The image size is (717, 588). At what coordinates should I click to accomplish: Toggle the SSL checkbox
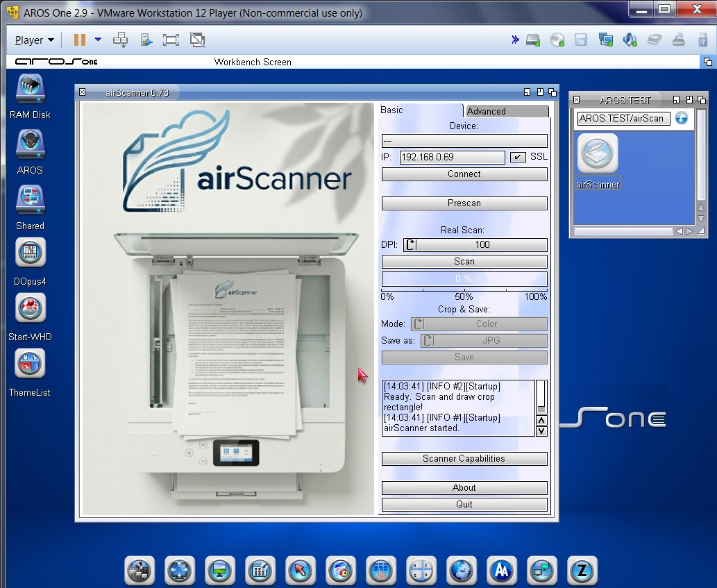pos(518,158)
